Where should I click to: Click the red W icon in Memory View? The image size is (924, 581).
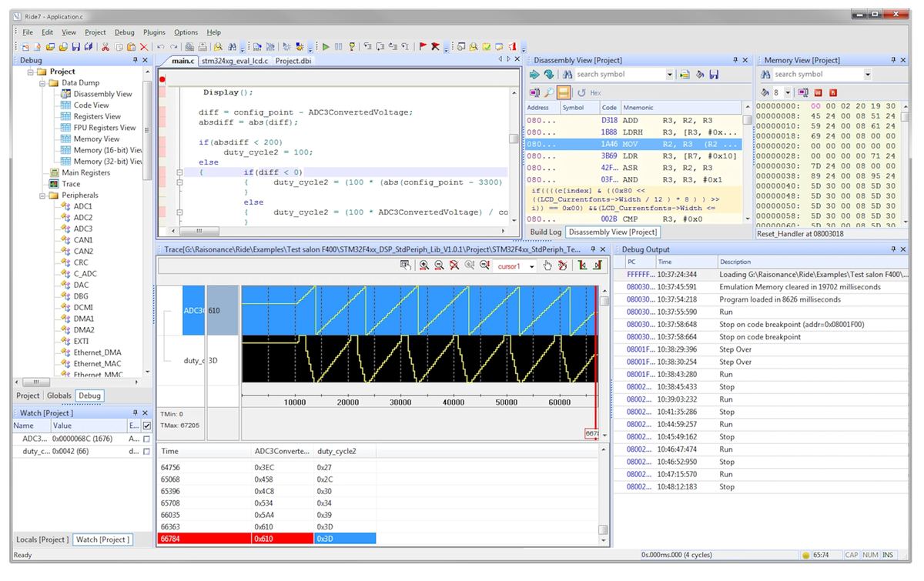(x=818, y=92)
